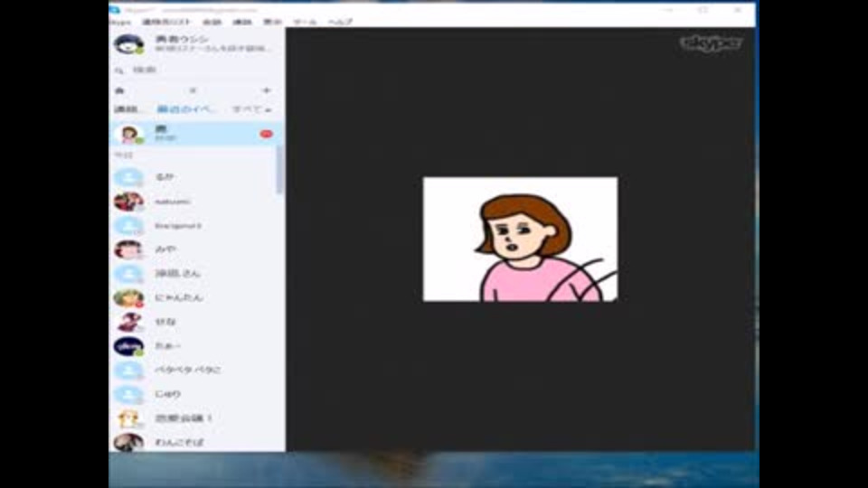868x488 pixels.
Task: Click ベタベタ バタこ's default avatar
Action: tap(129, 370)
